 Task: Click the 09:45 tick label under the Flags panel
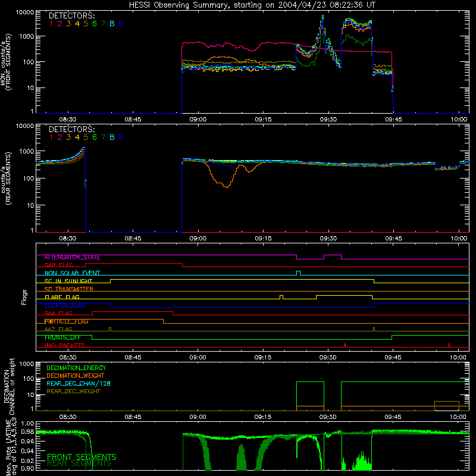393,358
